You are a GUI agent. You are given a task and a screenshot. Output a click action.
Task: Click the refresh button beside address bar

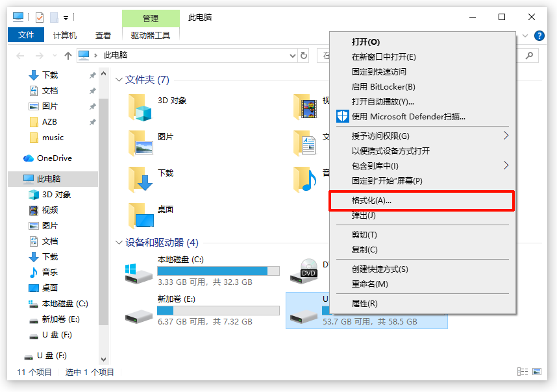pyautogui.click(x=304, y=56)
